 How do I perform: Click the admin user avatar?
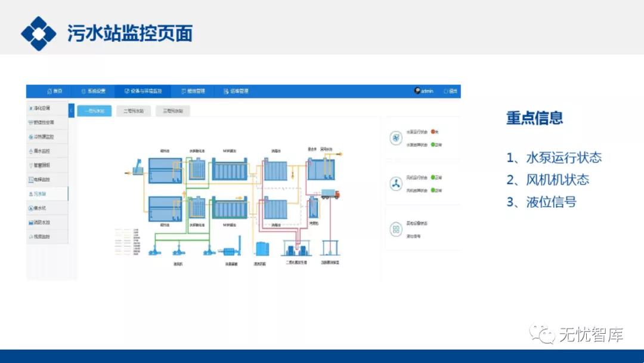tap(417, 91)
